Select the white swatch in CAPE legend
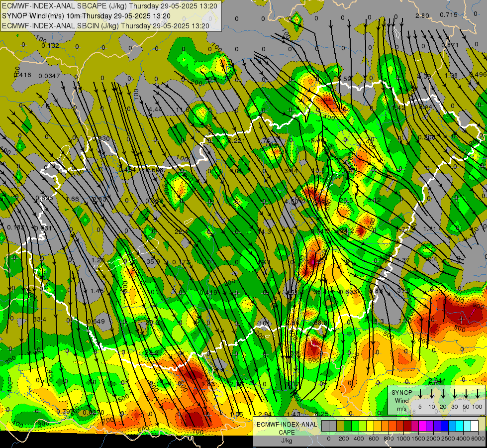 click(x=474, y=426)
